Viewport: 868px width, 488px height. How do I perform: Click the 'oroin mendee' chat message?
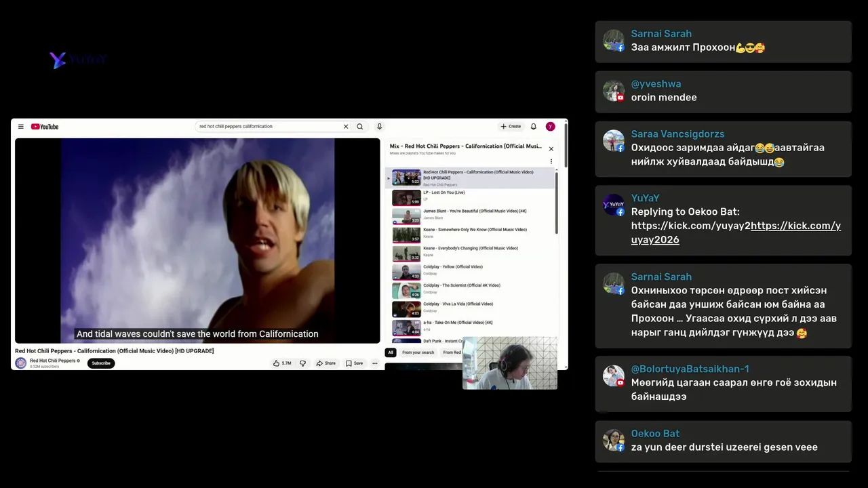tap(664, 98)
